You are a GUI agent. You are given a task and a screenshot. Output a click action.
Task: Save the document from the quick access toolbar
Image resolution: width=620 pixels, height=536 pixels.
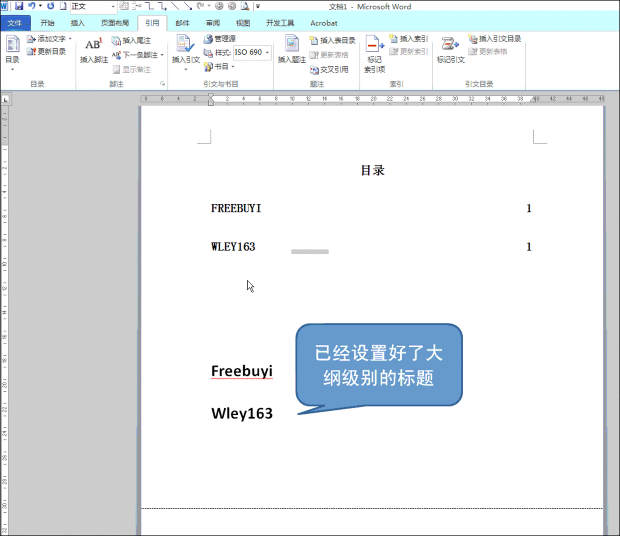[19, 6]
